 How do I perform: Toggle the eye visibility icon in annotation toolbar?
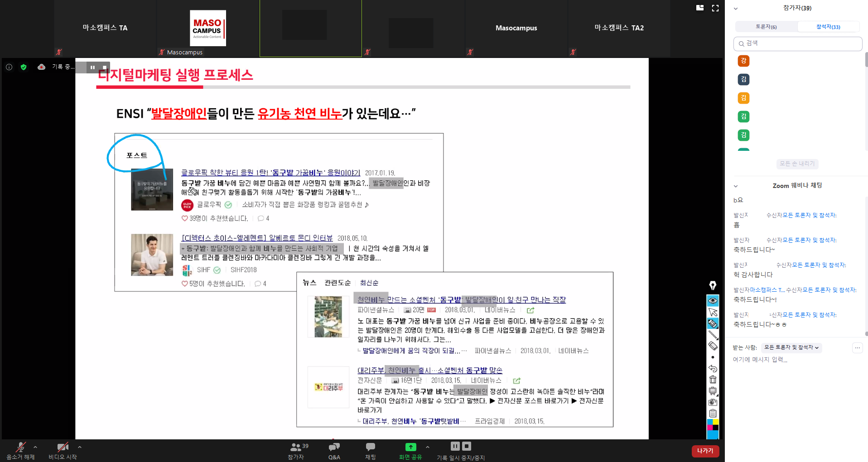pos(713,301)
